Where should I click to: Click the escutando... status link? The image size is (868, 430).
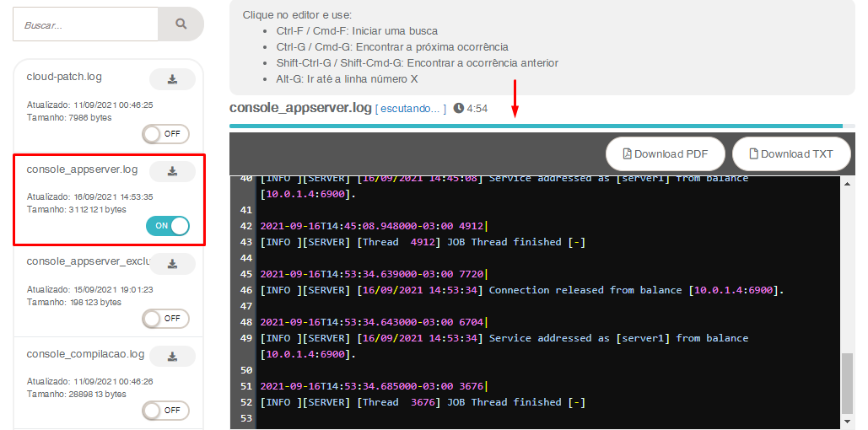coord(410,109)
